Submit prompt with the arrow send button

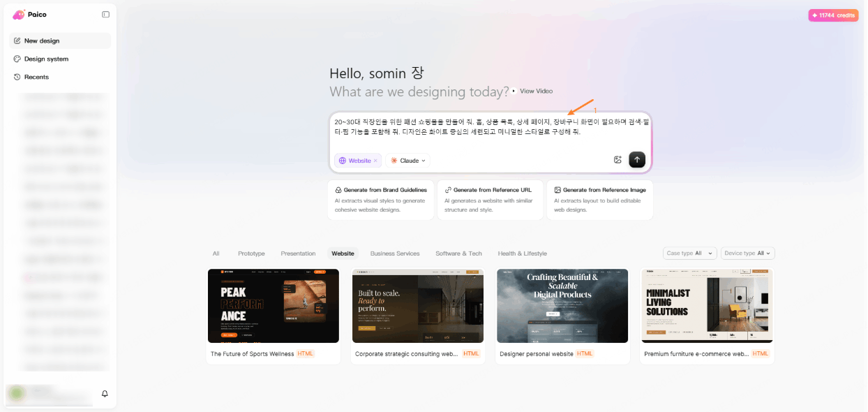click(637, 160)
